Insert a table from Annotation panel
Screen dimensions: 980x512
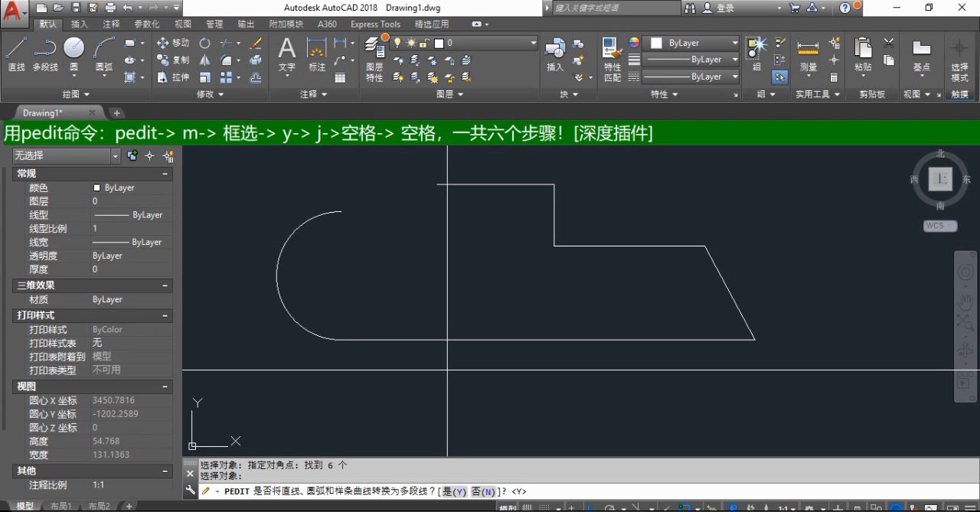point(340,77)
